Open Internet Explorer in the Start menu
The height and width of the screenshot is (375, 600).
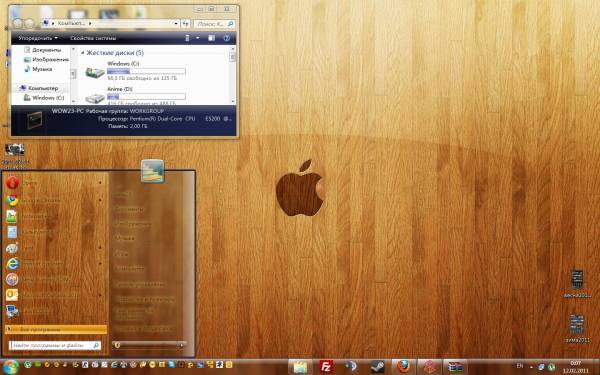click(x=54, y=263)
